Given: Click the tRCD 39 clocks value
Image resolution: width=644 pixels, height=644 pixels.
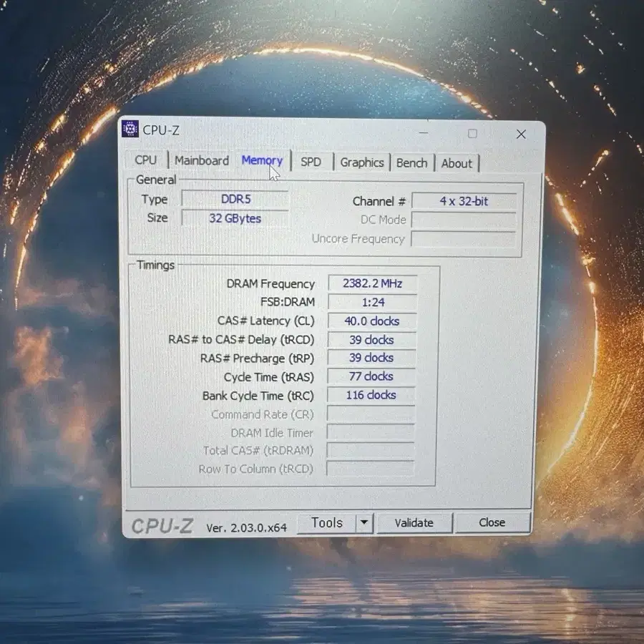Looking at the screenshot, I should 371,340.
